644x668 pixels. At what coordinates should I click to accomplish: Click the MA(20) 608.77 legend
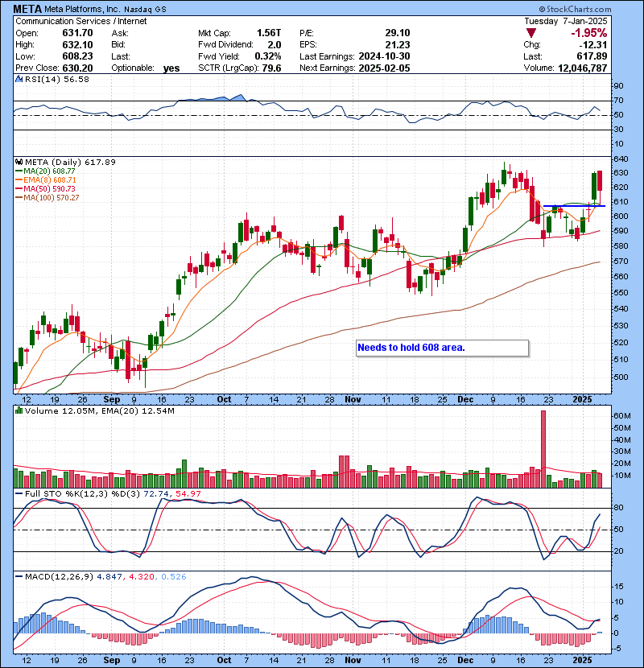point(46,171)
